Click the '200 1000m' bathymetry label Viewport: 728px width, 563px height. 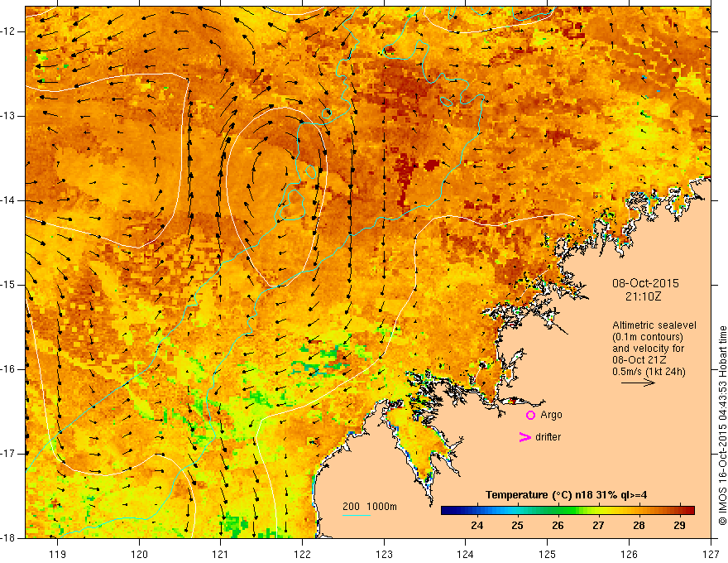pyautogui.click(x=370, y=507)
